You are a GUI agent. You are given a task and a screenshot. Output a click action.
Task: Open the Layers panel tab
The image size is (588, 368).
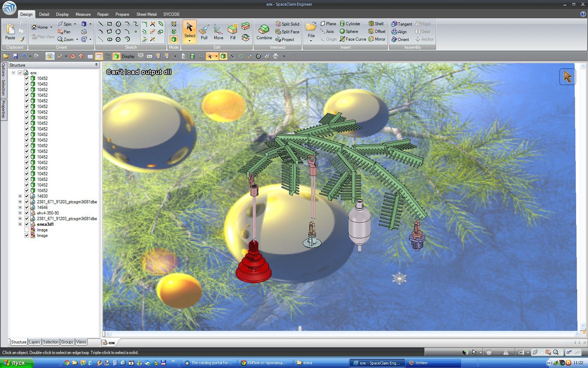click(x=35, y=342)
